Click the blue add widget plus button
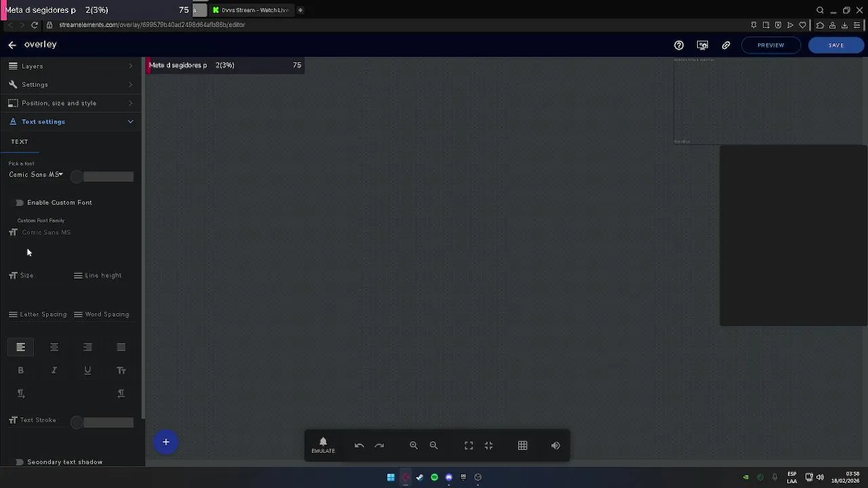Screen dimensions: 868x488 click(165, 443)
